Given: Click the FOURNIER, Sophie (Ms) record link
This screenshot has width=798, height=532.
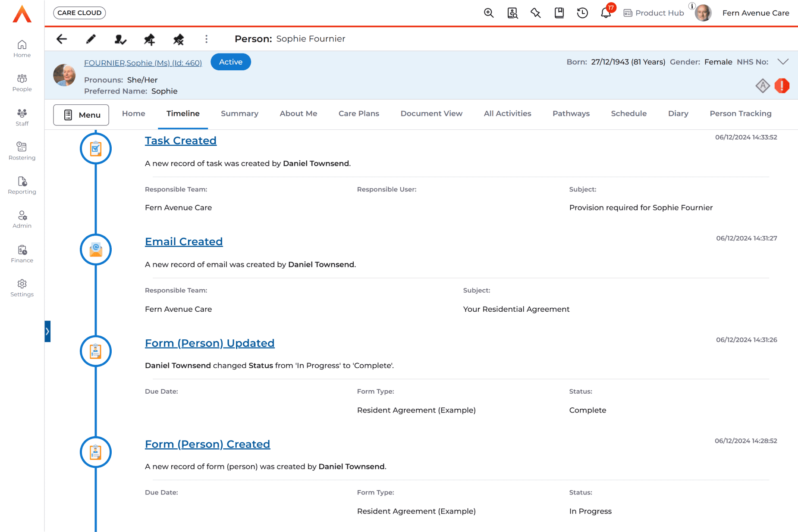Looking at the screenshot, I should (x=143, y=63).
